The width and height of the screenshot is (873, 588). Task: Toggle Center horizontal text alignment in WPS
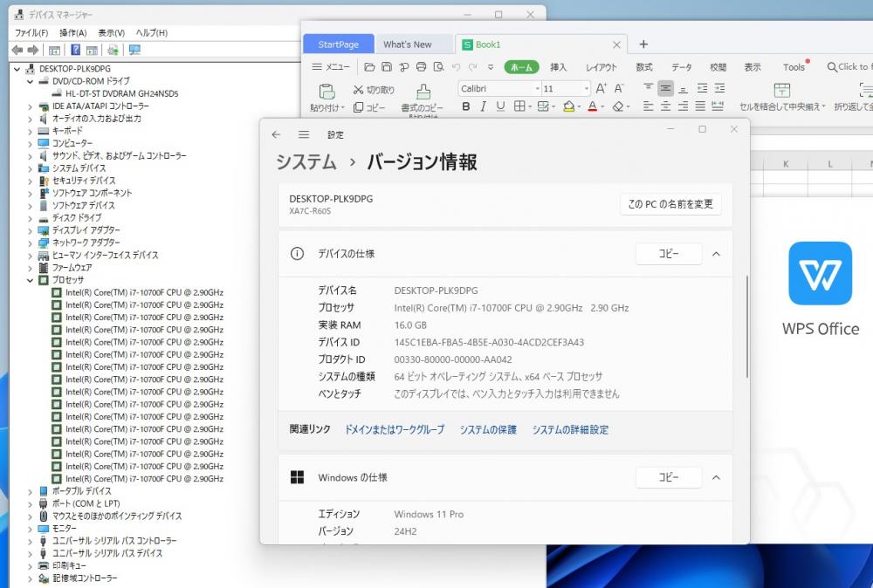pyautogui.click(x=665, y=106)
